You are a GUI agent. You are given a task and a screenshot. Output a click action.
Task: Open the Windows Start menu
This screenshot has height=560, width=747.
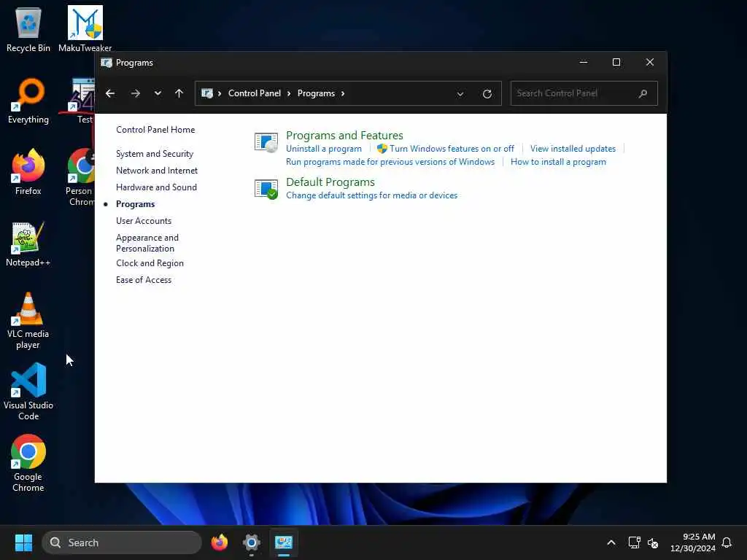[23, 542]
